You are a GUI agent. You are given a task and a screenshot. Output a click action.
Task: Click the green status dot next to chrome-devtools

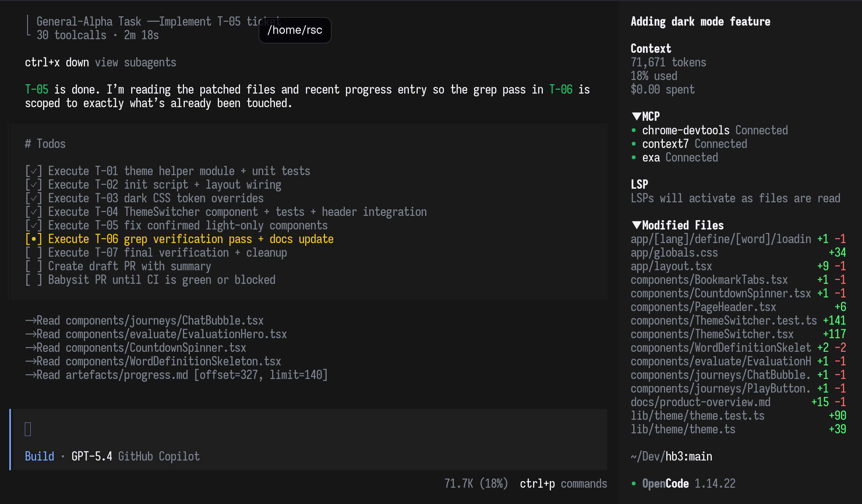[x=634, y=130]
